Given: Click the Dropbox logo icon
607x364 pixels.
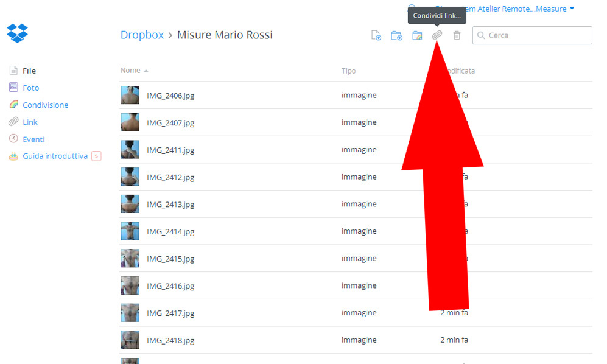Looking at the screenshot, I should (17, 33).
